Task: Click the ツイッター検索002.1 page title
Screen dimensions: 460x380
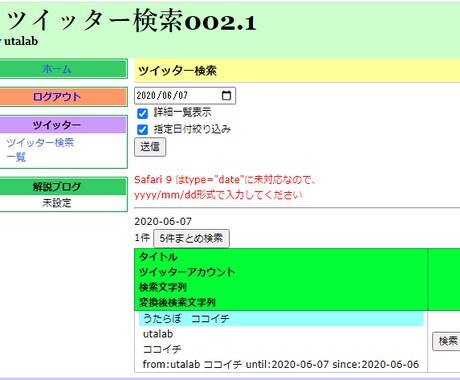Action: pyautogui.click(x=132, y=21)
